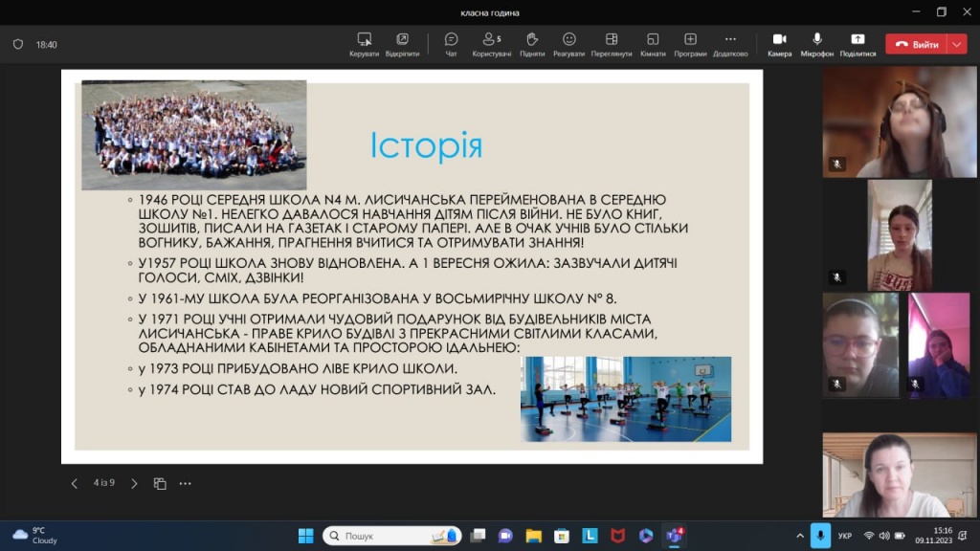980x551 pixels.
Task: Toggle the taskbar microphone mute indicator
Action: [x=819, y=536]
